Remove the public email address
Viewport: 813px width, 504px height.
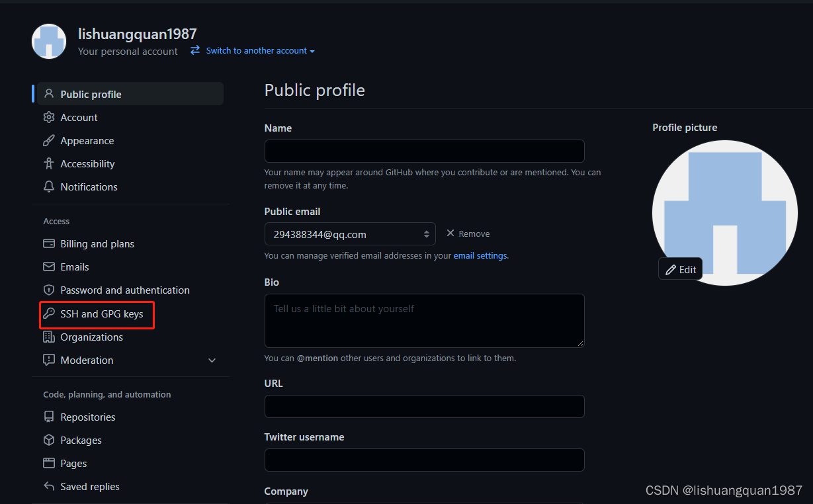(468, 234)
